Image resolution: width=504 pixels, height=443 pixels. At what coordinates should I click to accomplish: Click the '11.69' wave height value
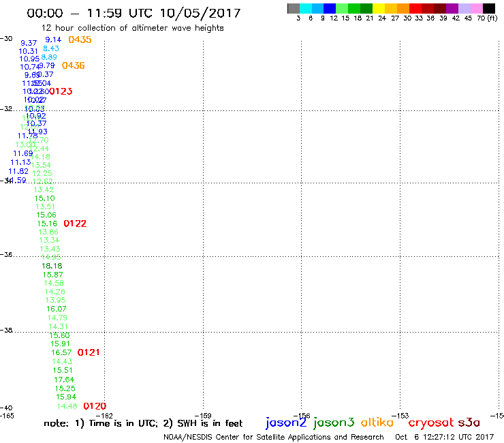(x=23, y=153)
